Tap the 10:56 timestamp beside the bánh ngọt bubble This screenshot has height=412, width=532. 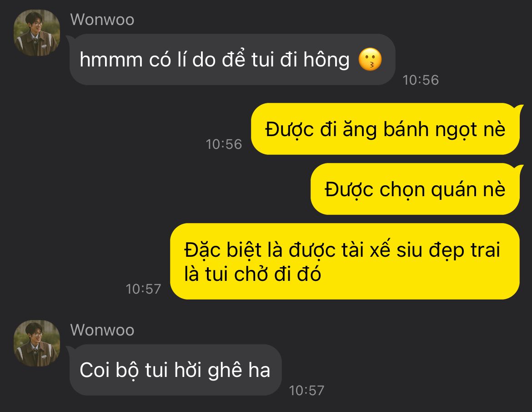[x=224, y=144]
